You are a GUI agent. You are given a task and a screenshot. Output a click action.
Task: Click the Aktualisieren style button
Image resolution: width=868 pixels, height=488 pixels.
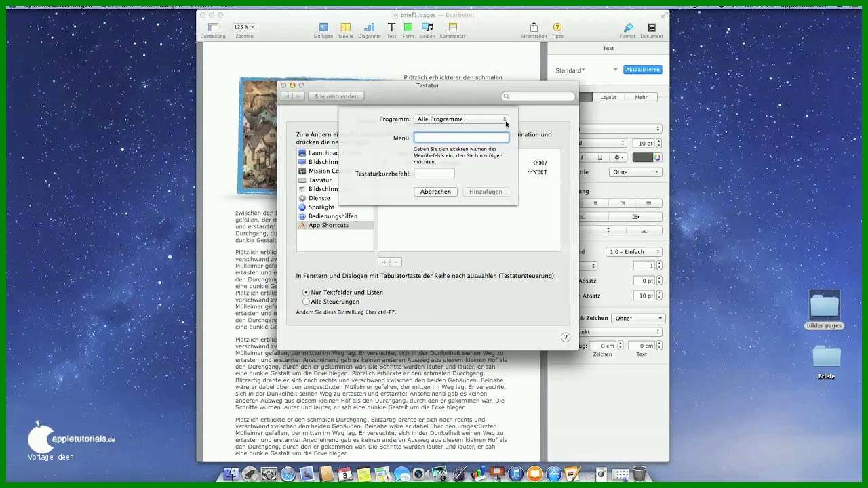pyautogui.click(x=642, y=70)
